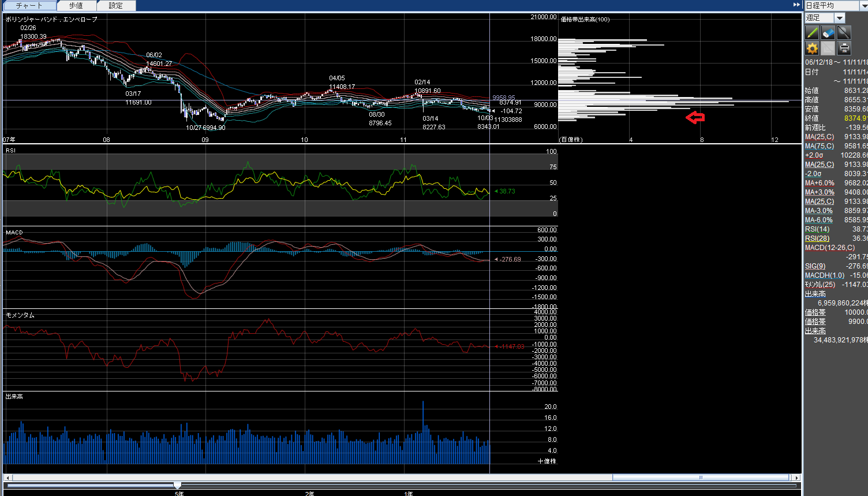The width and height of the screenshot is (868, 496).
Task: Open chart settings with the gear icon
Action: (812, 49)
